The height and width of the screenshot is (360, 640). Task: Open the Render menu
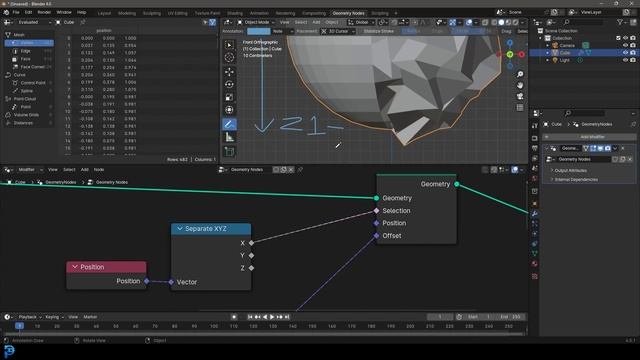click(x=44, y=12)
